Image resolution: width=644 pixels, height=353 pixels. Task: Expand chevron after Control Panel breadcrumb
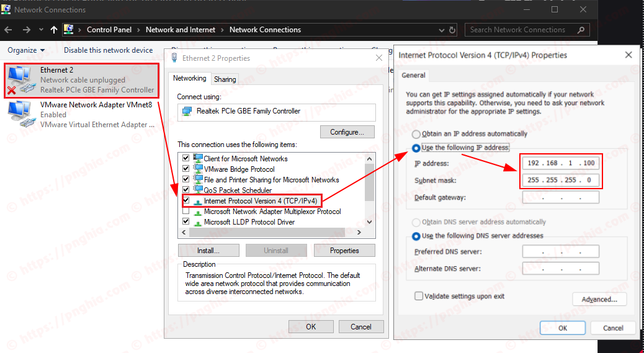(138, 30)
